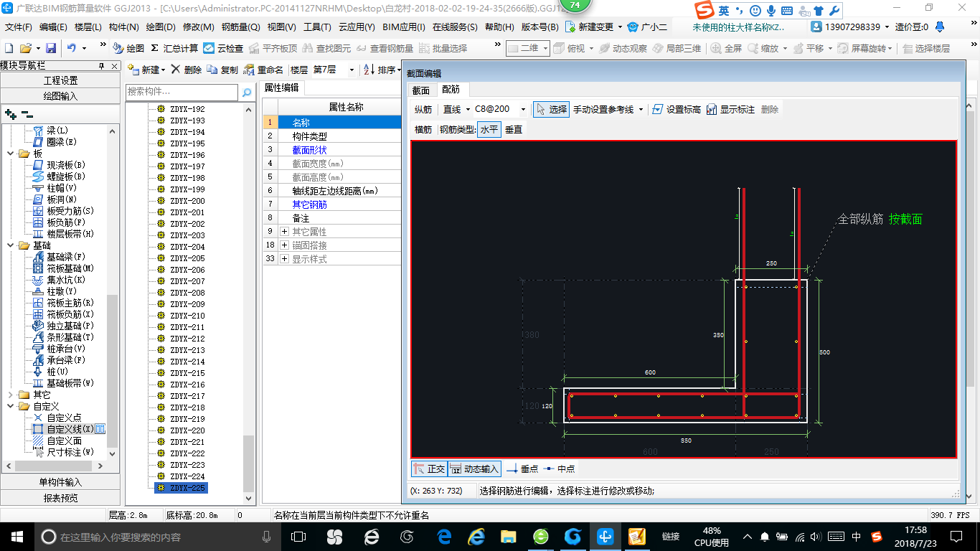The height and width of the screenshot is (551, 980).
Task: Click 复制 copy component button
Action: point(222,70)
